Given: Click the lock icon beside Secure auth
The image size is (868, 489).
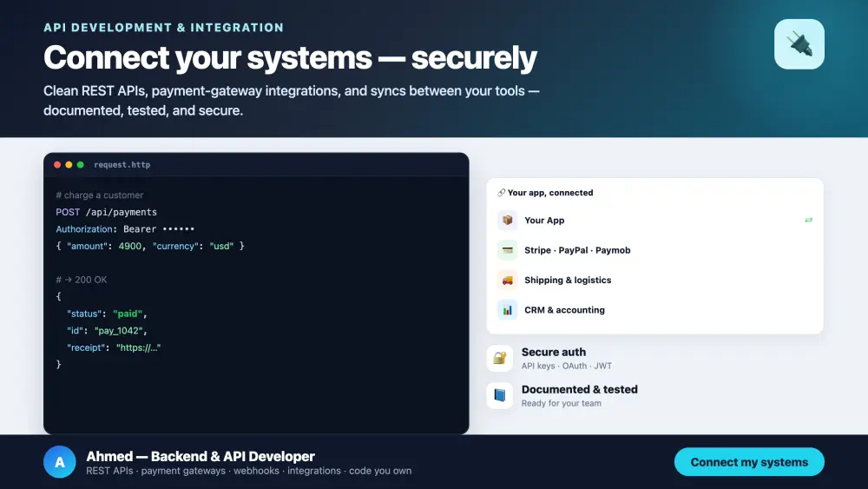Looking at the screenshot, I should click(499, 359).
